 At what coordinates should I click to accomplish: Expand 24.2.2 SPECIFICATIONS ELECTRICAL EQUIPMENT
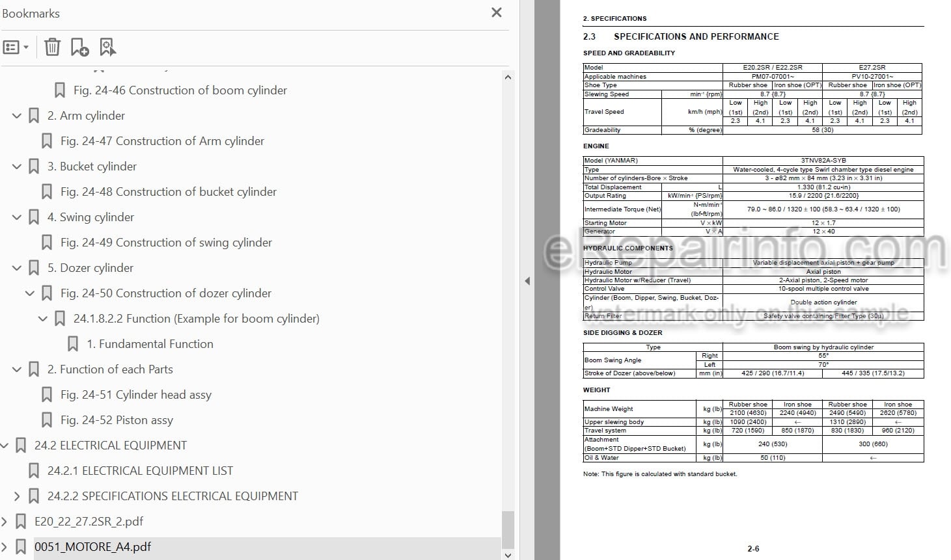point(17,496)
